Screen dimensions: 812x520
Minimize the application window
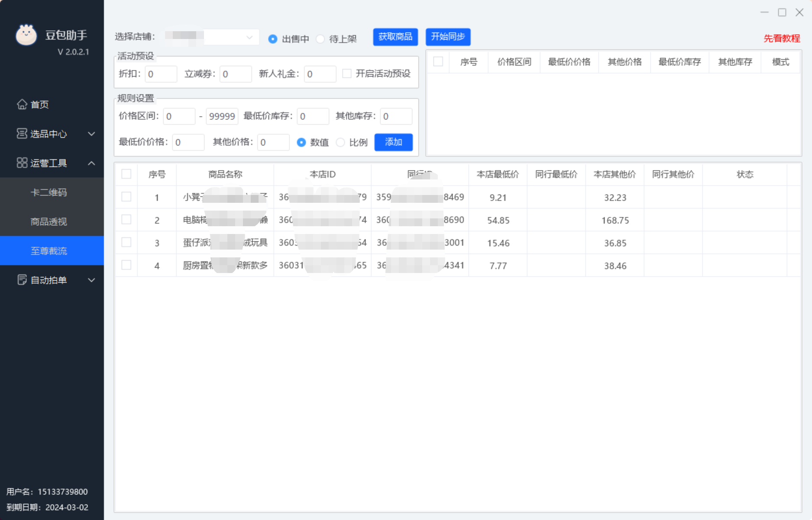click(x=764, y=13)
